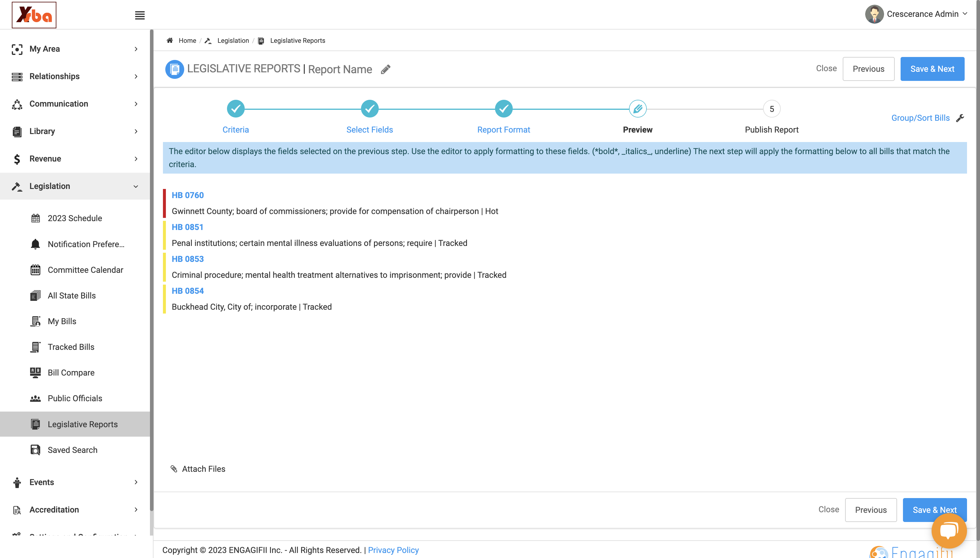Click the Criteria step checkmark circle
980x558 pixels.
tap(236, 109)
